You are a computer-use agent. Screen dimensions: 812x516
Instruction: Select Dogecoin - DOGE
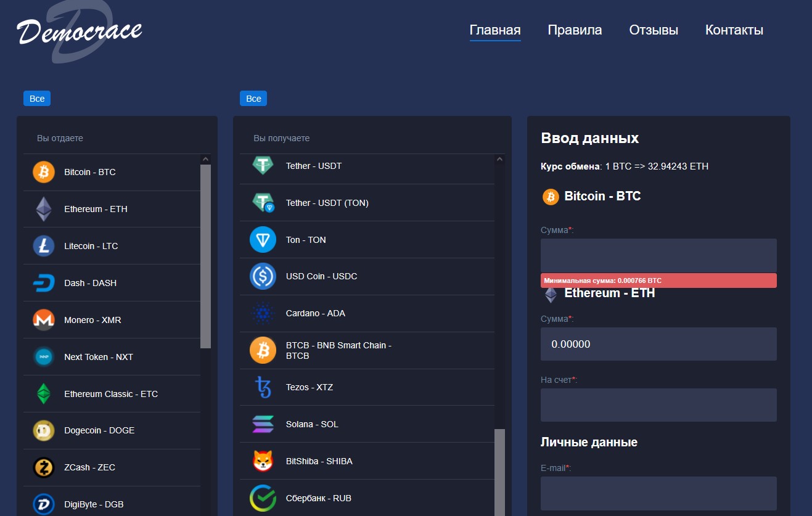click(x=112, y=430)
